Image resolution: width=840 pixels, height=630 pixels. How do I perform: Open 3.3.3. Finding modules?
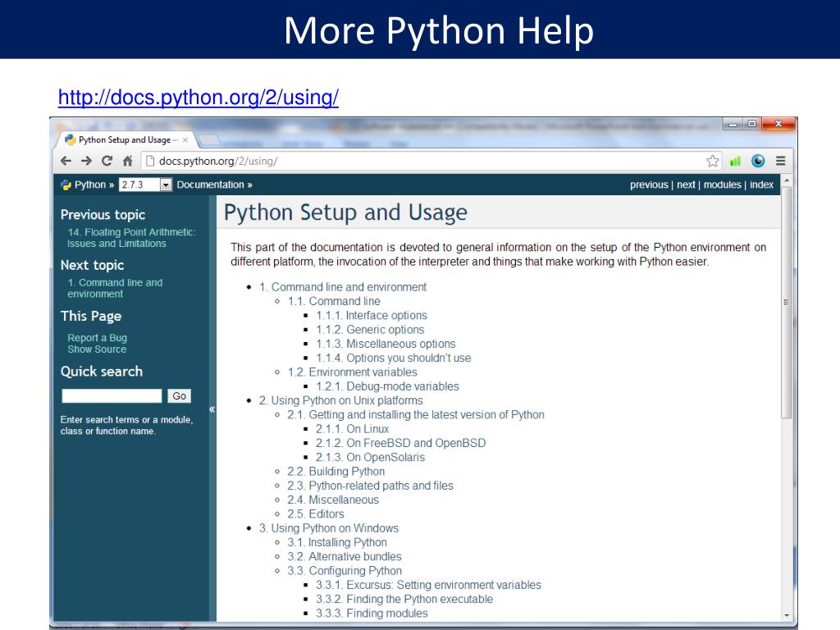click(372, 614)
